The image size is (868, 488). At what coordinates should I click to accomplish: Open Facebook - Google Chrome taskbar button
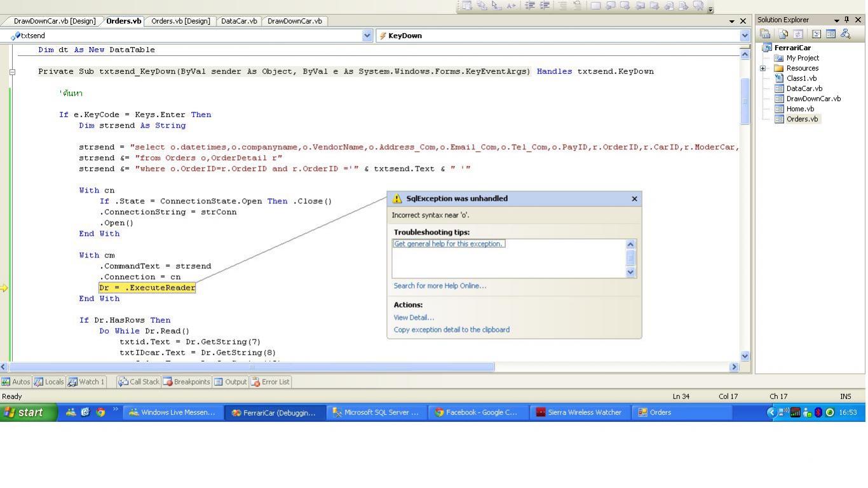click(x=478, y=412)
